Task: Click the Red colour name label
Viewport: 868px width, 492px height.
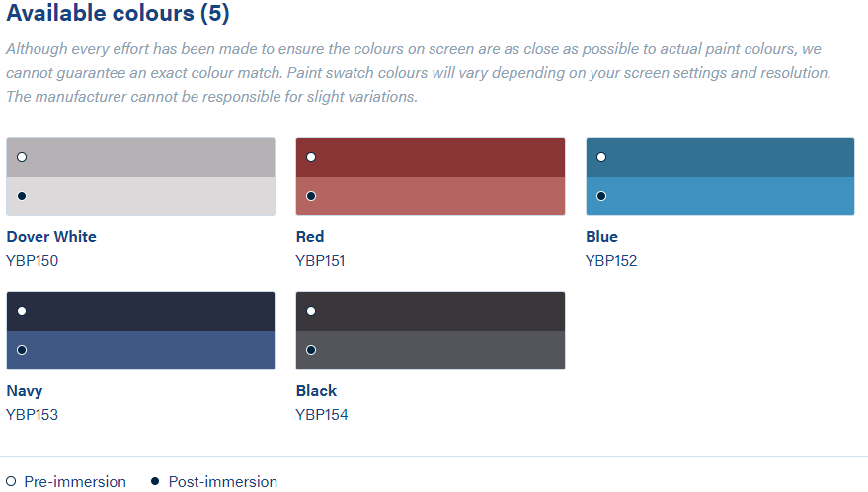Action: coord(310,237)
